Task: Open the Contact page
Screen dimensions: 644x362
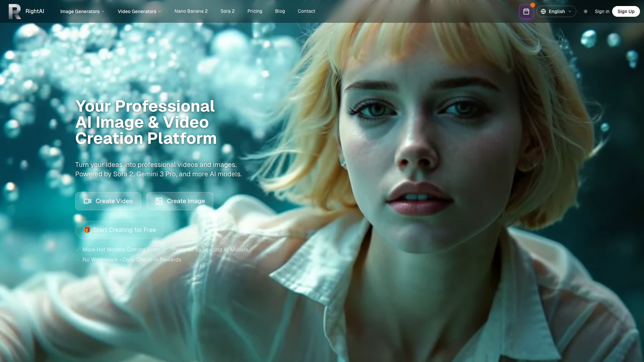Action: tap(306, 11)
